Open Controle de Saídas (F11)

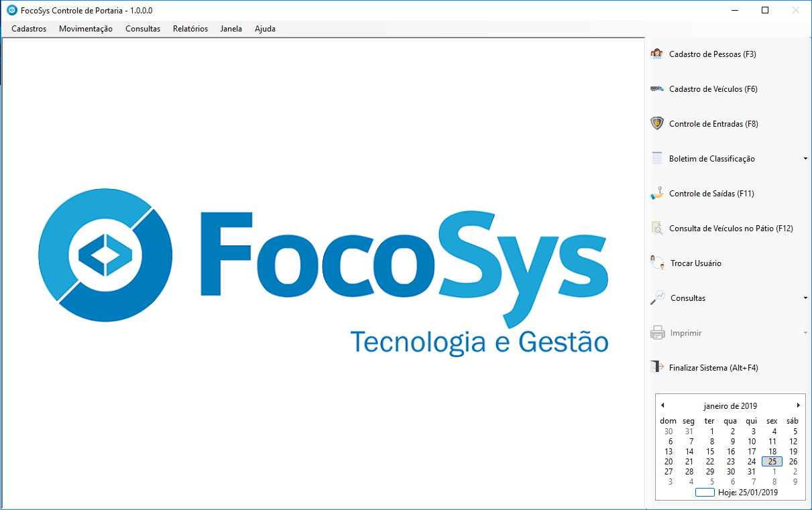tap(712, 194)
